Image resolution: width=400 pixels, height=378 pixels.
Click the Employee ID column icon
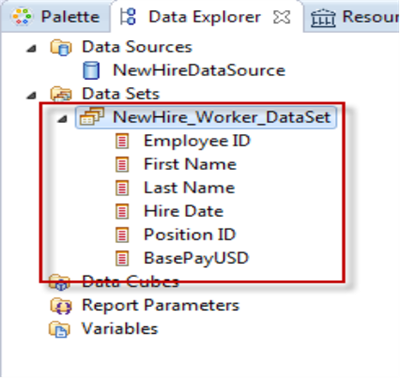(122, 141)
